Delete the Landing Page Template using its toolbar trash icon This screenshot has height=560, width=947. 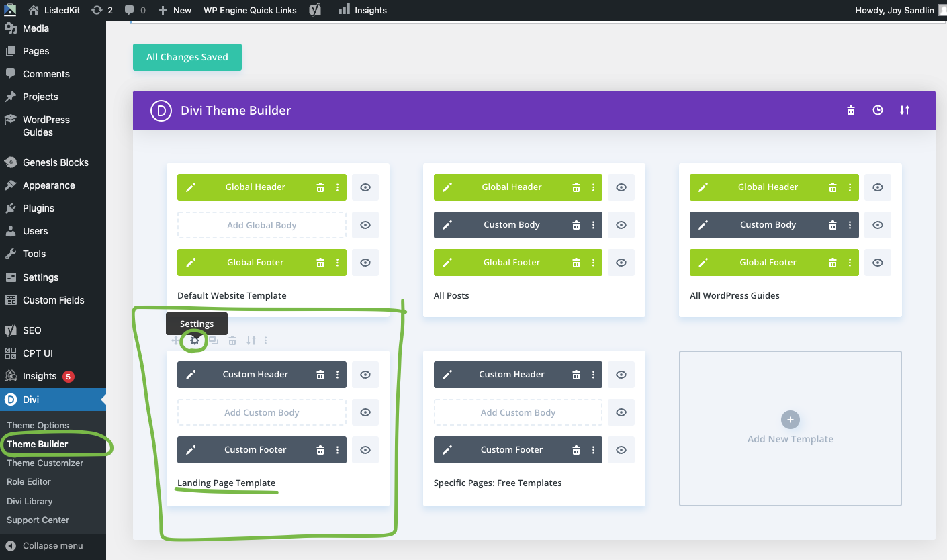click(232, 340)
